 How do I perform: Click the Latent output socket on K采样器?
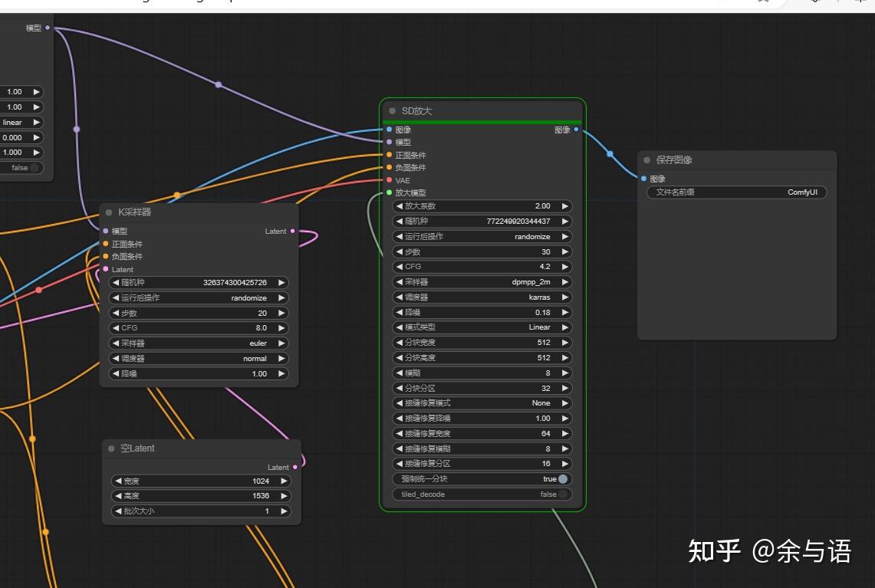[x=291, y=231]
